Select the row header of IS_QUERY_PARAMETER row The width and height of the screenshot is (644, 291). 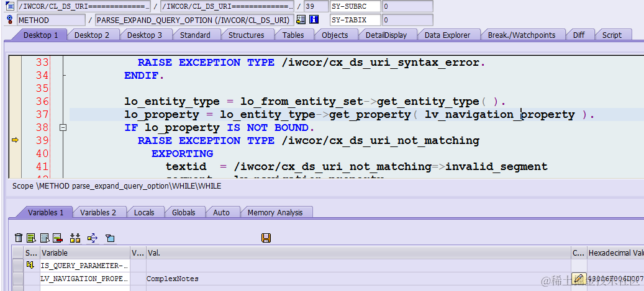coord(17,266)
